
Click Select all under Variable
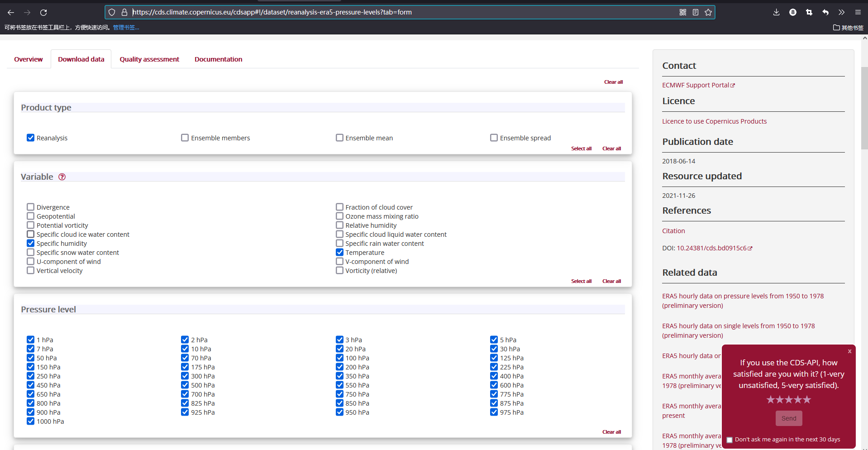[581, 281]
